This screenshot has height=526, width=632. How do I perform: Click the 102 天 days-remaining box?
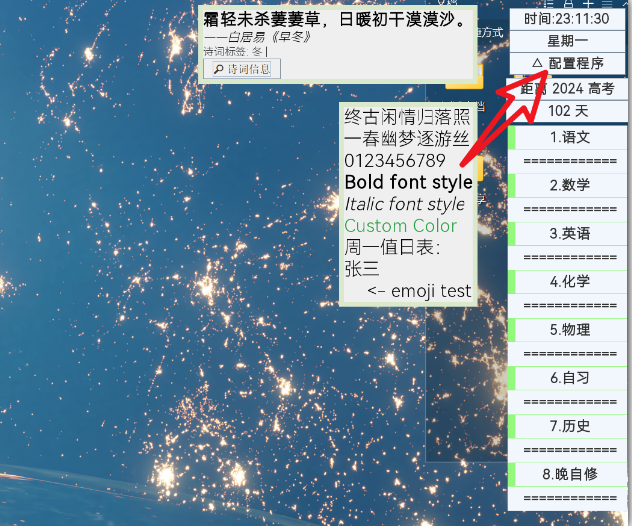(568, 111)
